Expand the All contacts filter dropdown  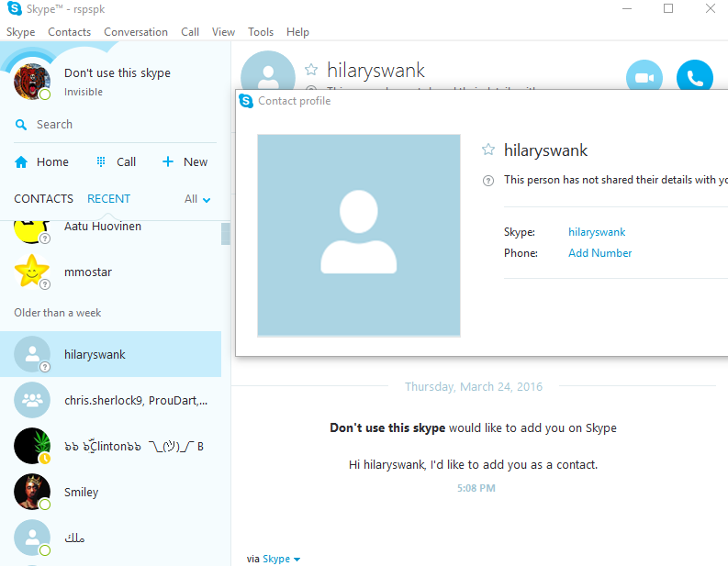coord(197,199)
